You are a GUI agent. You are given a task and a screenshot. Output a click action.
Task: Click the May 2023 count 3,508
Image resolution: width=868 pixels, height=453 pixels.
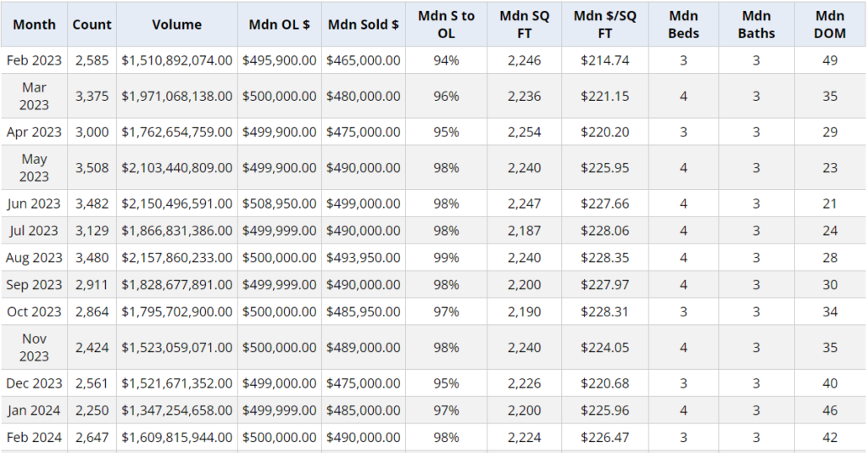(x=92, y=167)
